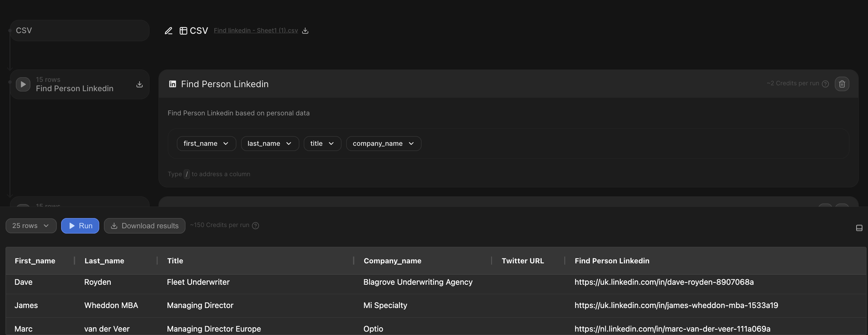Click the help icon next to ~2 Credits per run
The image size is (868, 335).
point(825,84)
